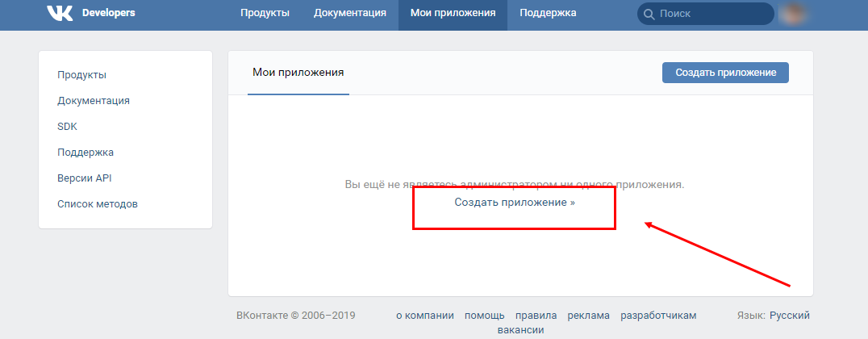Open Список методов in the sidebar
The width and height of the screenshot is (868, 339).
(x=98, y=204)
